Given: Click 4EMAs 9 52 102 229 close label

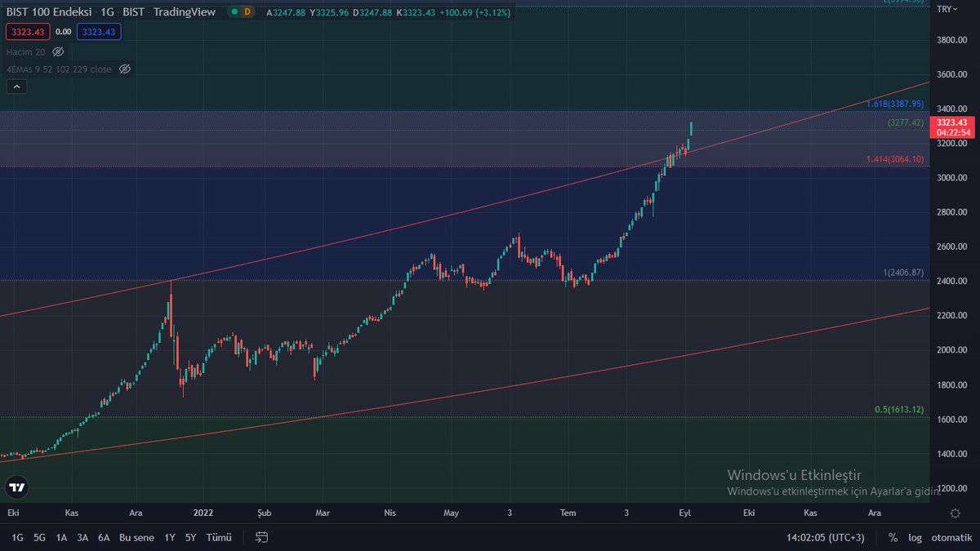Looking at the screenshot, I should click(x=59, y=69).
